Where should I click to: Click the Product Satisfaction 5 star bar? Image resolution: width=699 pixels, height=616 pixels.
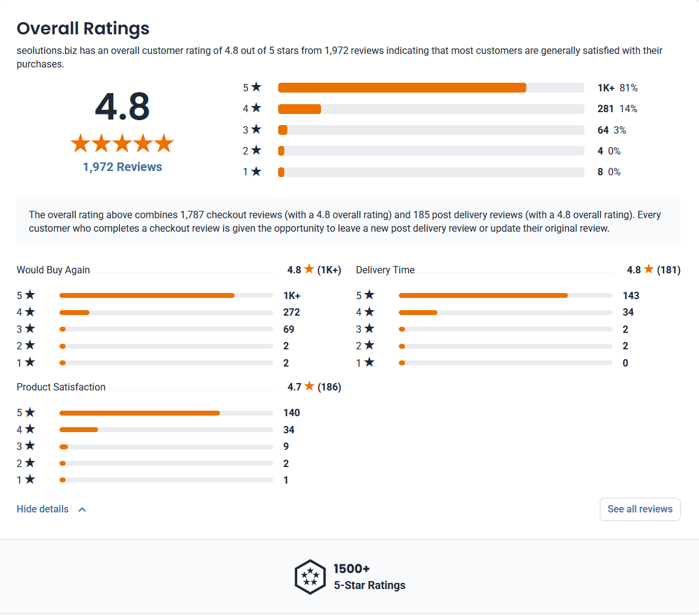click(166, 413)
